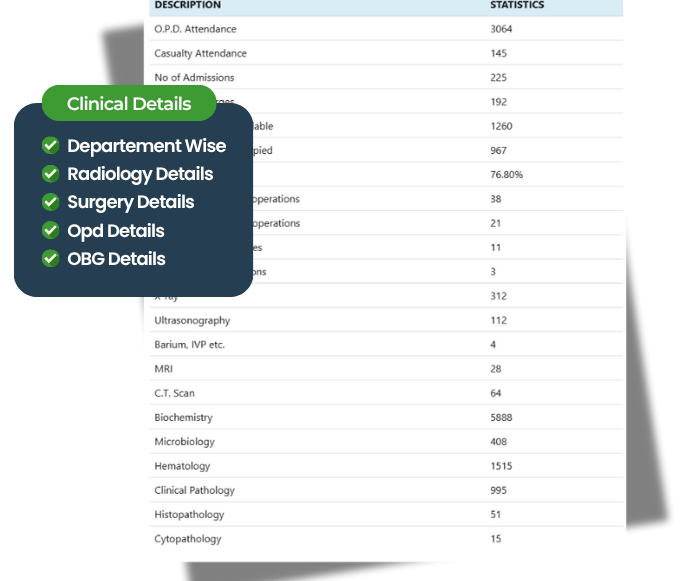Select the Ultrasonography row label
The image size is (690, 581).
192,321
